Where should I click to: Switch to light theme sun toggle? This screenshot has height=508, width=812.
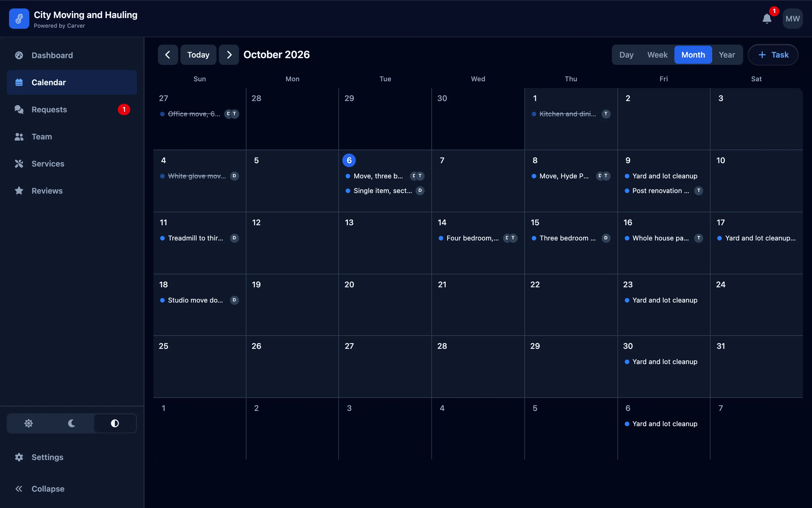[28, 423]
